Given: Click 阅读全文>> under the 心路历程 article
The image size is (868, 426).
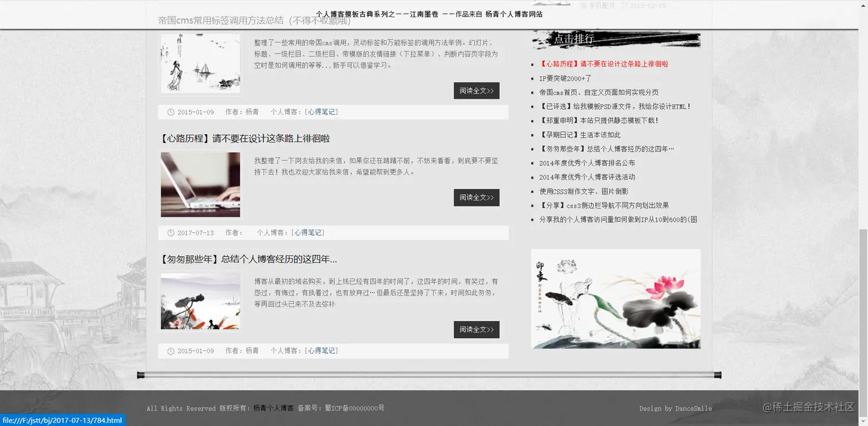Looking at the screenshot, I should pyautogui.click(x=476, y=197).
